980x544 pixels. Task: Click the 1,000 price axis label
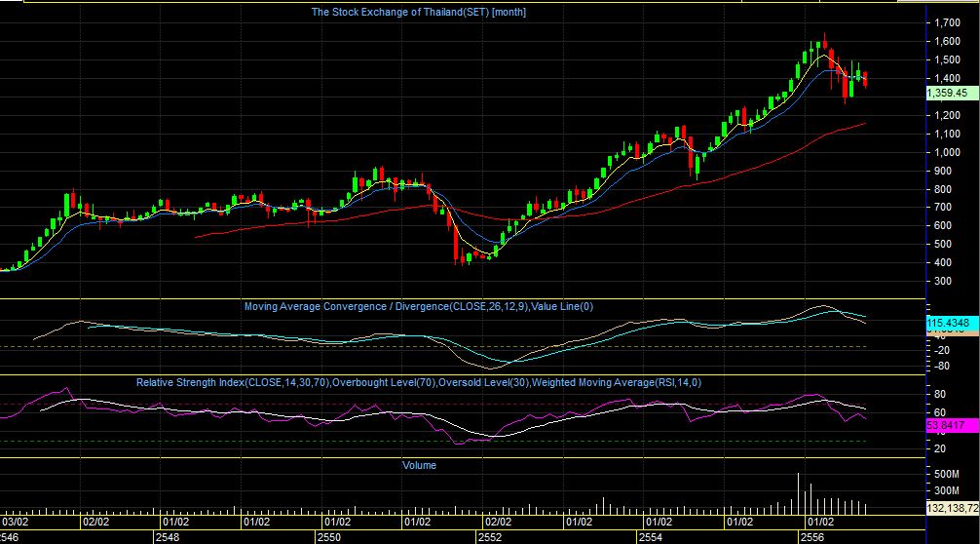[x=948, y=152]
